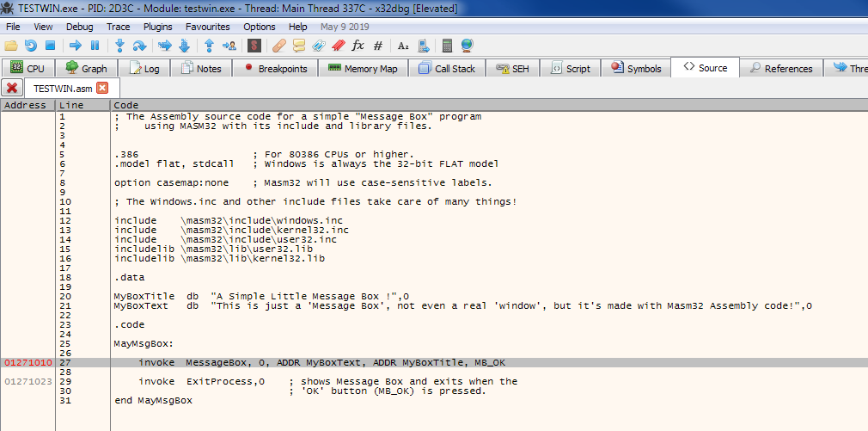Switch to the Symbols tab
Image resolution: width=868 pixels, height=431 pixels.
point(636,68)
